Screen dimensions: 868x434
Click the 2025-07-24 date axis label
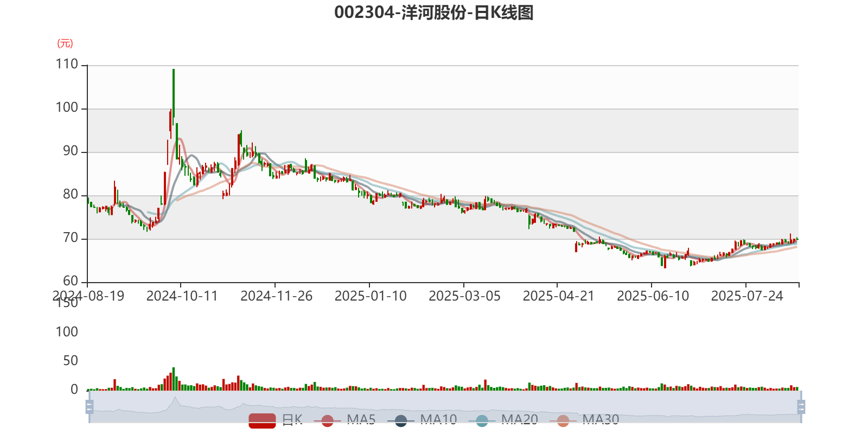(747, 296)
